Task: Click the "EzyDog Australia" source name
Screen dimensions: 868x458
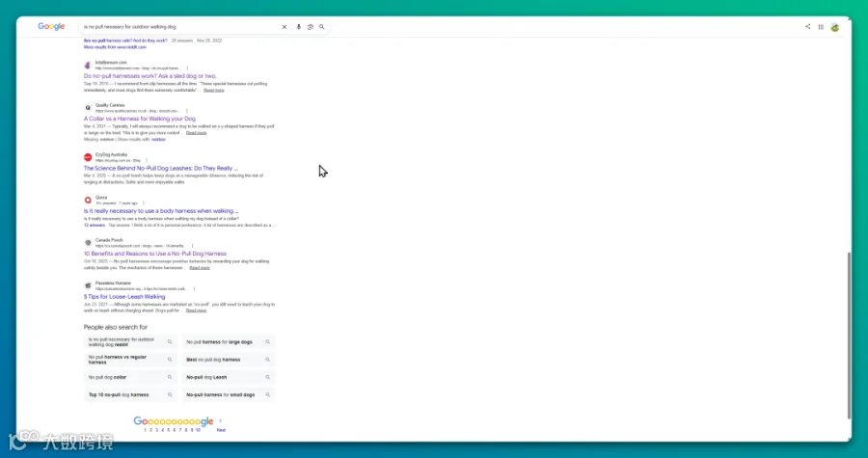Action: pos(111,155)
